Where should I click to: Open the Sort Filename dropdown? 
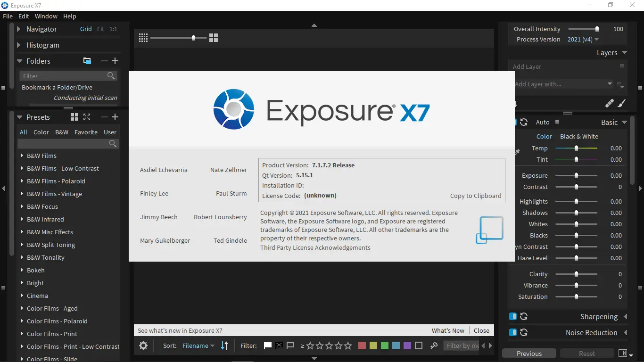(x=198, y=346)
